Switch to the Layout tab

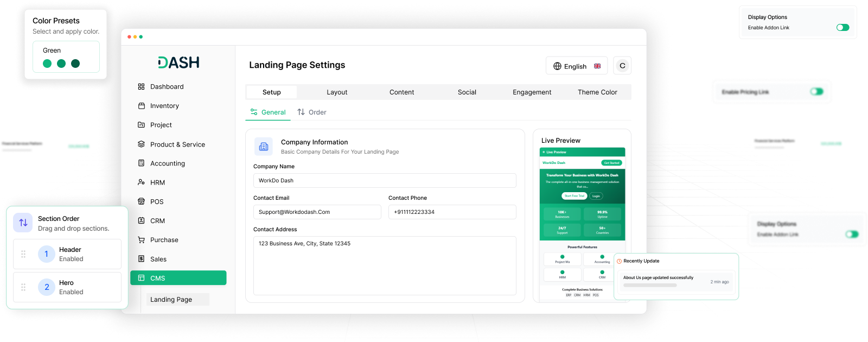pos(337,92)
